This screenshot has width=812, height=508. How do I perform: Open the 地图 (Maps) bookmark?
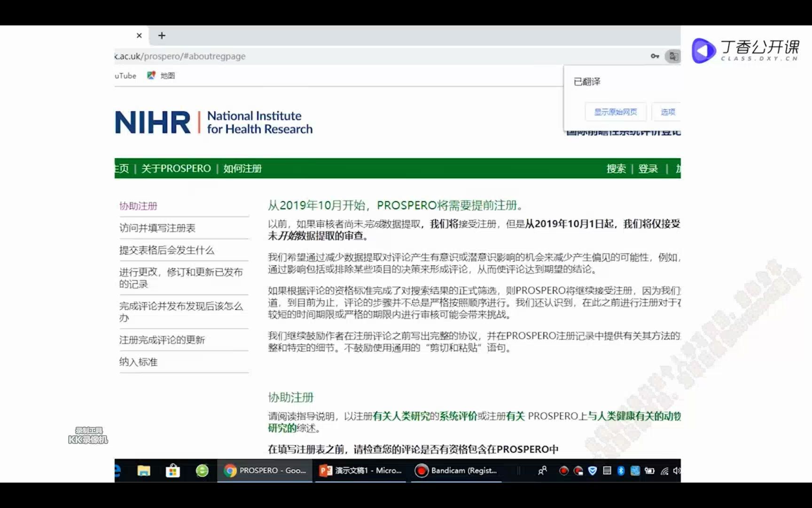tap(161, 75)
